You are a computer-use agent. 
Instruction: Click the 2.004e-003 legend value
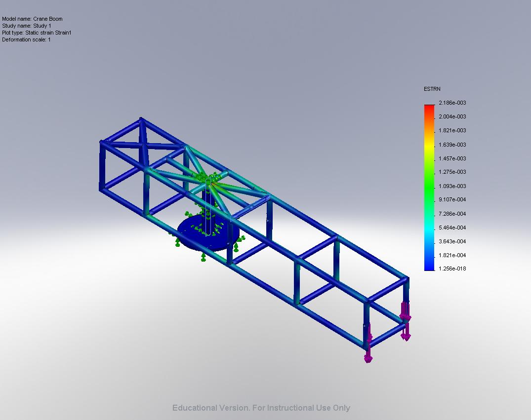[452, 116]
